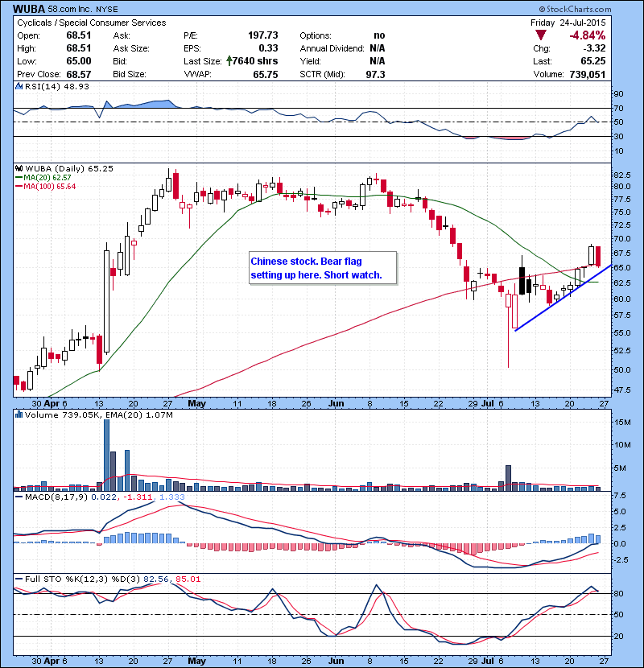Click the Annual Dividend label

[332, 48]
